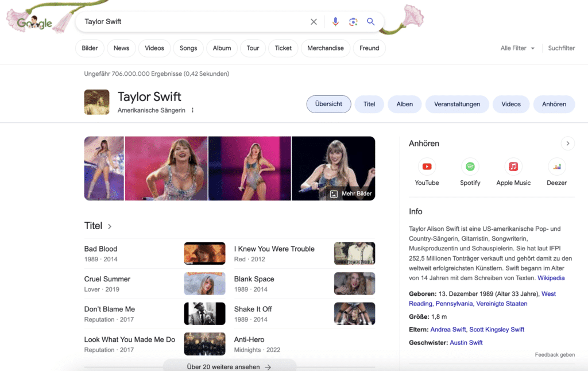
Task: Listen on the Spotify icon
Action: coord(470,167)
